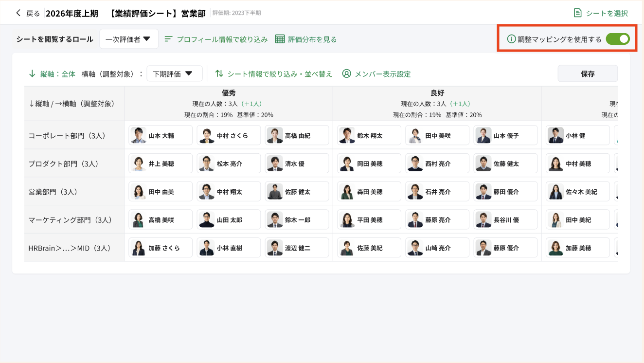
Task: Click the 保存 button
Action: tap(588, 73)
